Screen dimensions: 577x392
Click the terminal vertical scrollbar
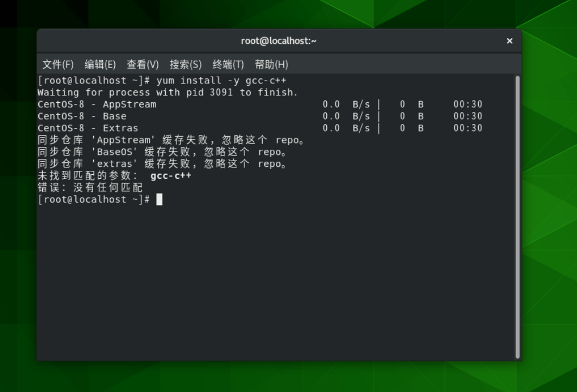tap(518, 217)
